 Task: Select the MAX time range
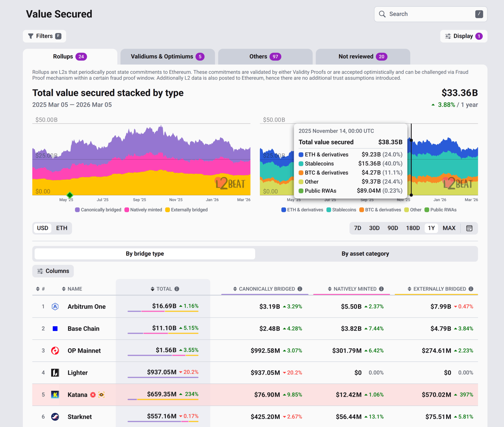coord(449,228)
